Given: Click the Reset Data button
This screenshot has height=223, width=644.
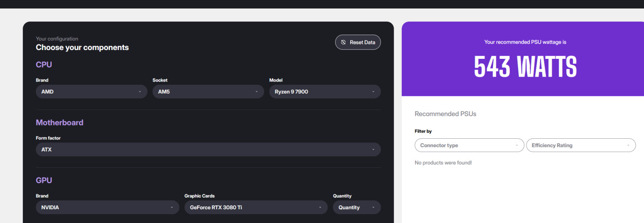Looking at the screenshot, I should pyautogui.click(x=358, y=42).
